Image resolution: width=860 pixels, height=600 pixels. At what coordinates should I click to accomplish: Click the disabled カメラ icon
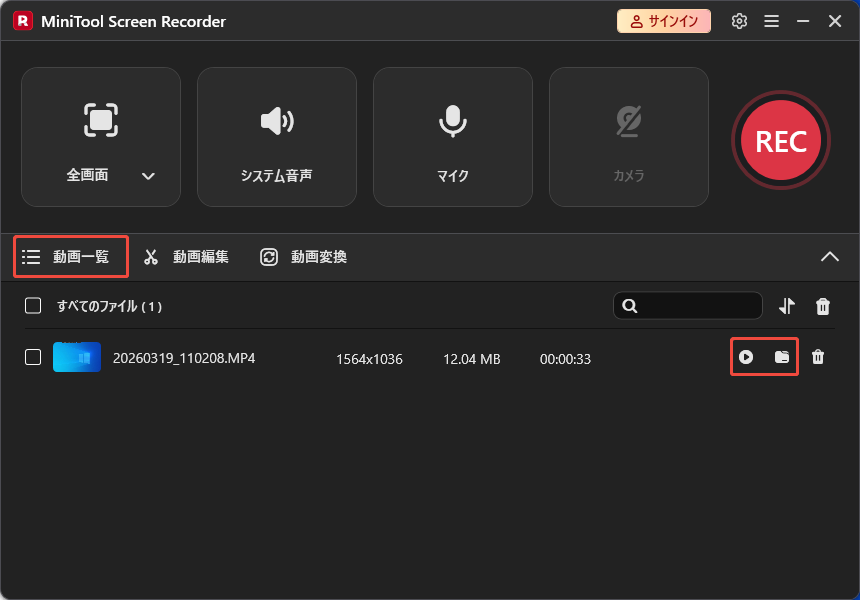(628, 121)
